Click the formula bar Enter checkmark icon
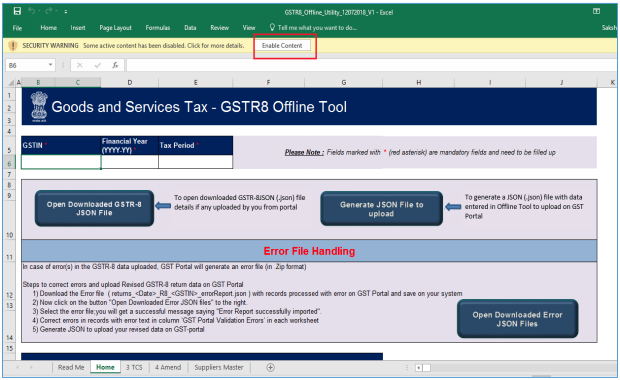The height and width of the screenshot is (380, 620). 97,65
